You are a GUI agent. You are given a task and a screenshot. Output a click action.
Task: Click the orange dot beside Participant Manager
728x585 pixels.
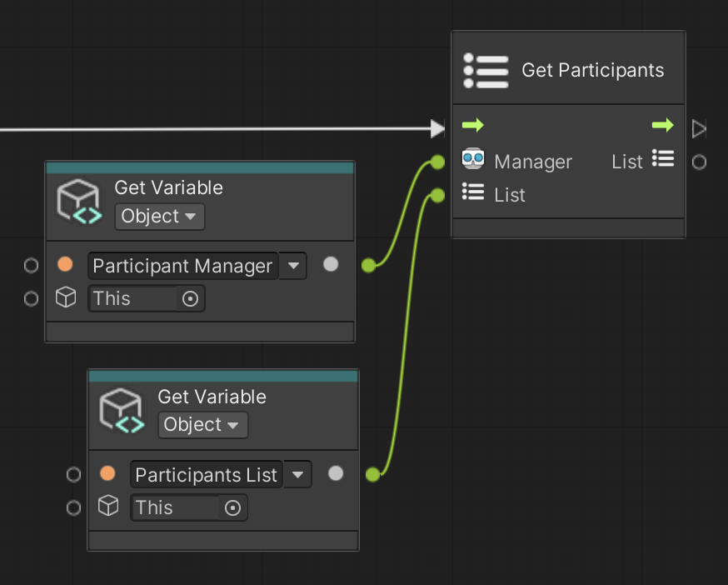pos(66,265)
